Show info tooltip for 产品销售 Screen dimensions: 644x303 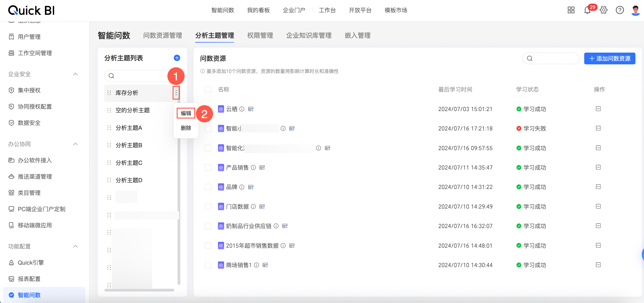coord(253,167)
